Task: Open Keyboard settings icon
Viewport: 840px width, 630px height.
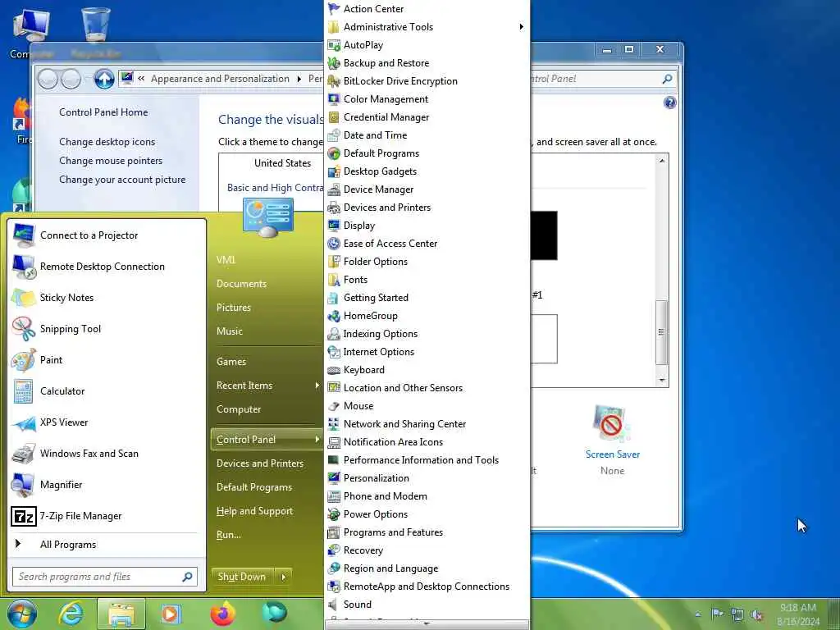Action: tap(334, 370)
